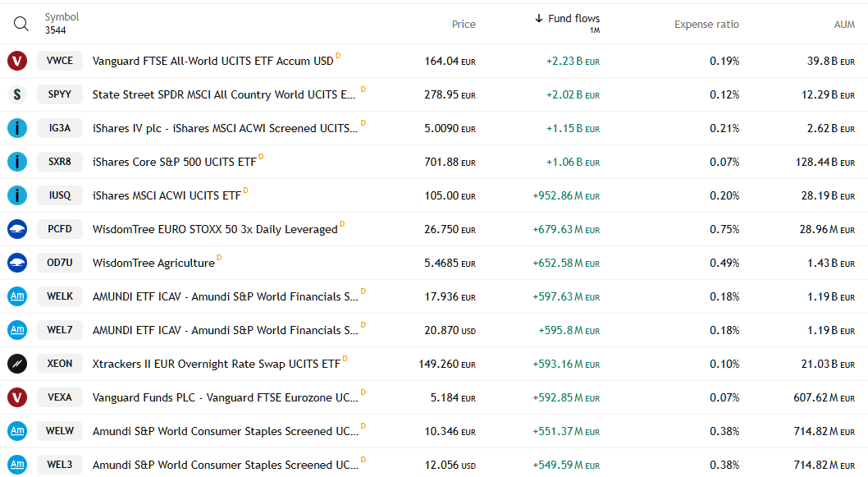Sort by the Price column header
Image resolution: width=868 pixels, height=477 pixels.
click(464, 24)
